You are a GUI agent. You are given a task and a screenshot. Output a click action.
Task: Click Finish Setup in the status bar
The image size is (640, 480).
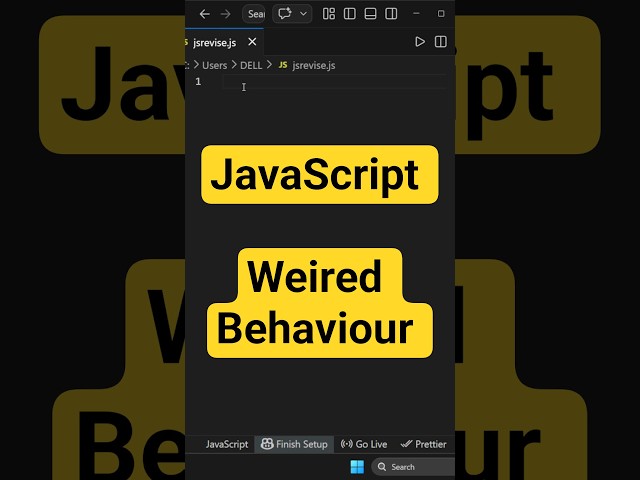(x=294, y=444)
